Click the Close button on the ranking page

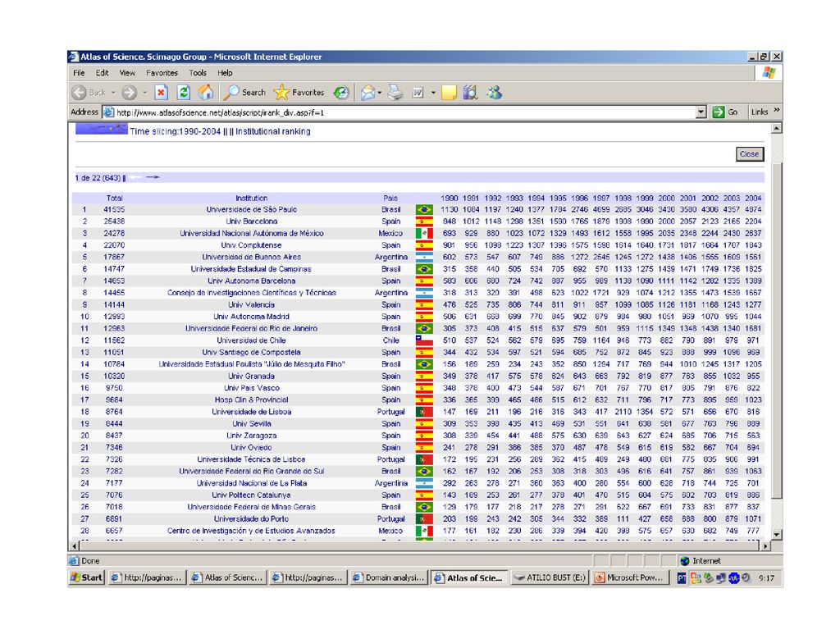pyautogui.click(x=749, y=154)
